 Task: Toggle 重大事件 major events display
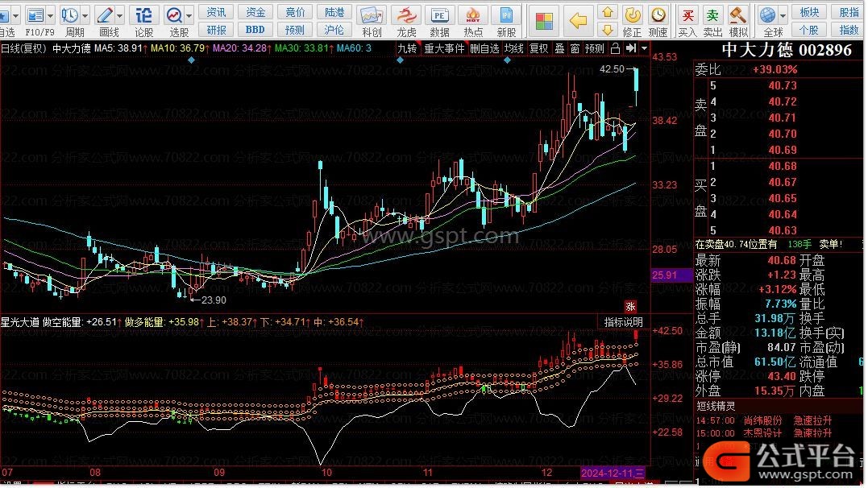pos(444,48)
